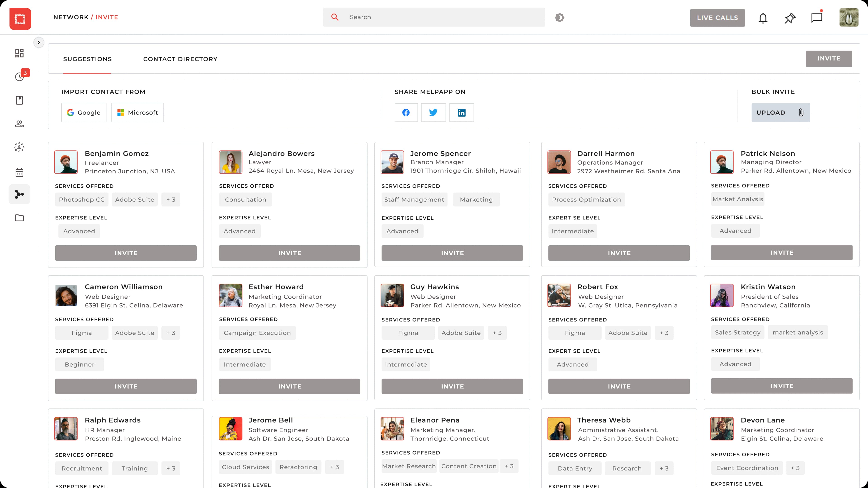
Task: Open the calendar icon in sidebar
Action: click(19, 173)
